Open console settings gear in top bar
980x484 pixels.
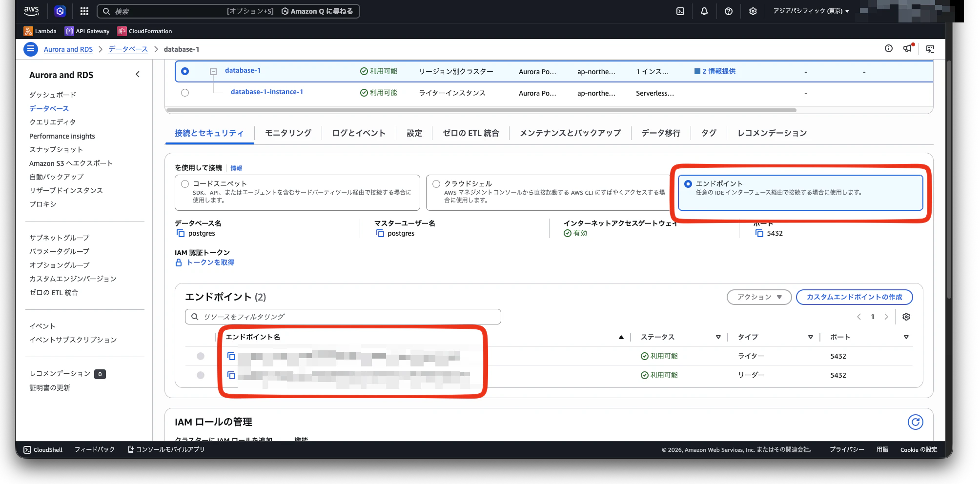click(753, 11)
